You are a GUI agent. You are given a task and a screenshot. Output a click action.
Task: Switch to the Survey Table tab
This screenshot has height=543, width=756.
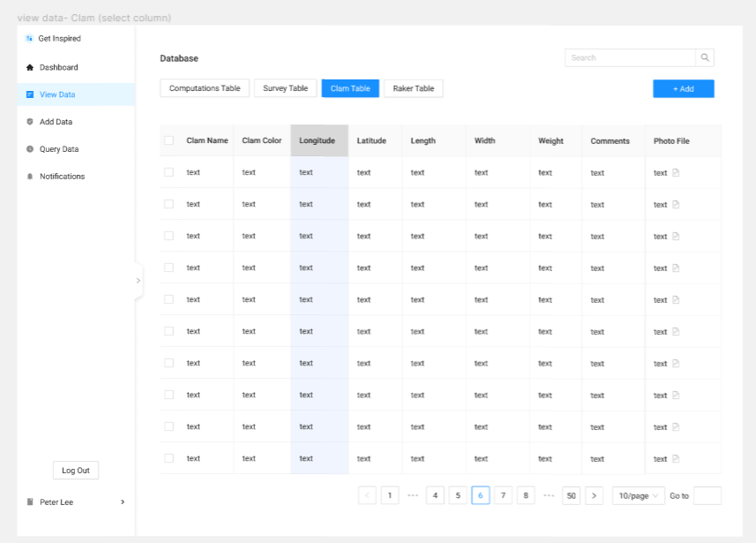tap(285, 88)
